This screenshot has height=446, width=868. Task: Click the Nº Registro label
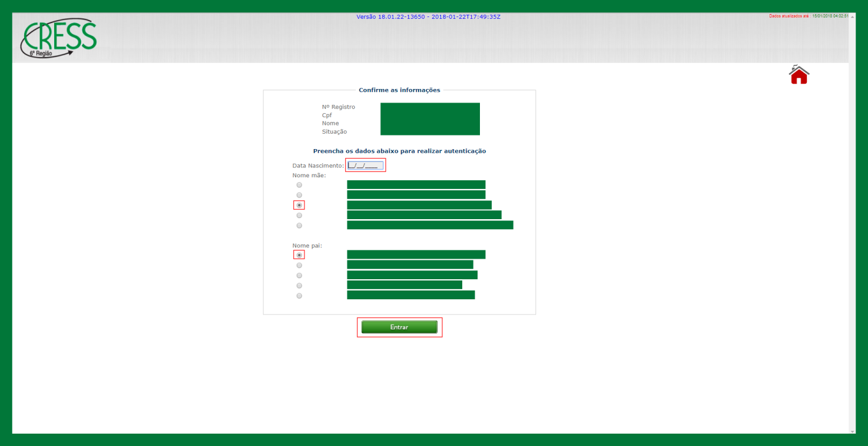(339, 107)
